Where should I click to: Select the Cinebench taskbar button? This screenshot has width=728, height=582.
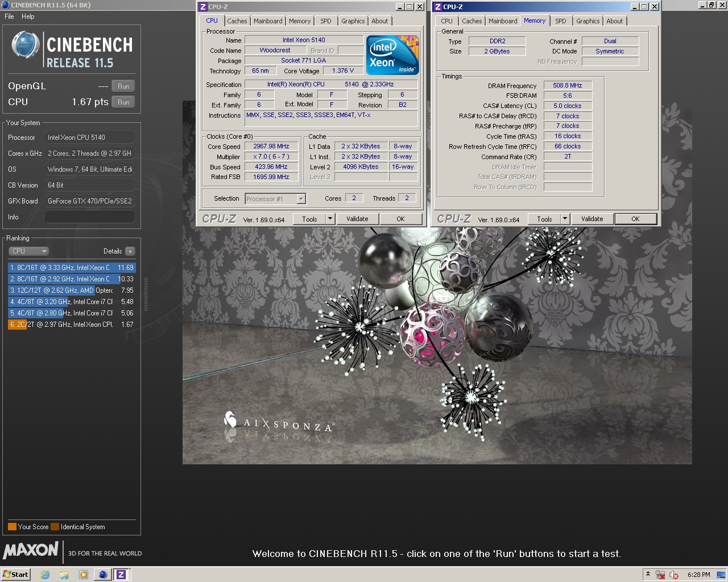(x=103, y=575)
